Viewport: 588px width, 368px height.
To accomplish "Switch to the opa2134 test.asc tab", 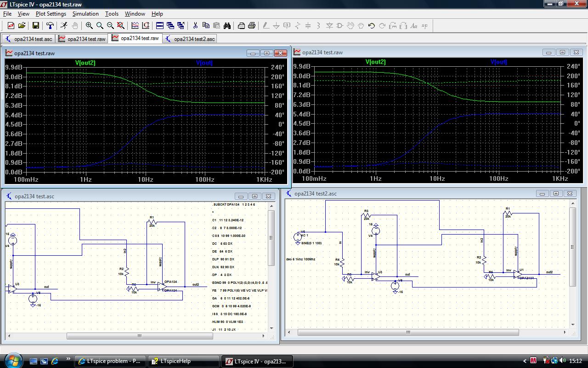I will point(28,39).
